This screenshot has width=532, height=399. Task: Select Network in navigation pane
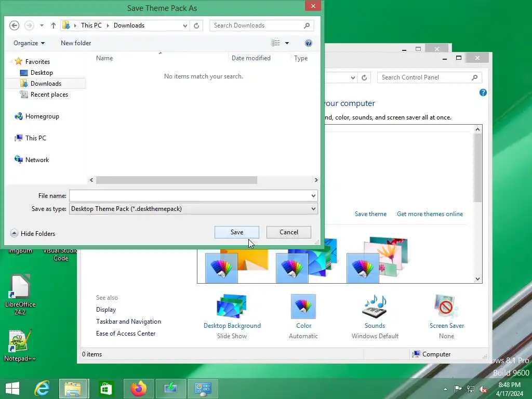37,159
